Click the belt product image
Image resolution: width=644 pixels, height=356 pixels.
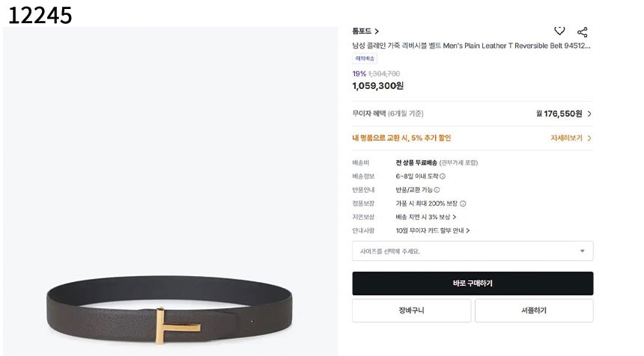tap(170, 191)
